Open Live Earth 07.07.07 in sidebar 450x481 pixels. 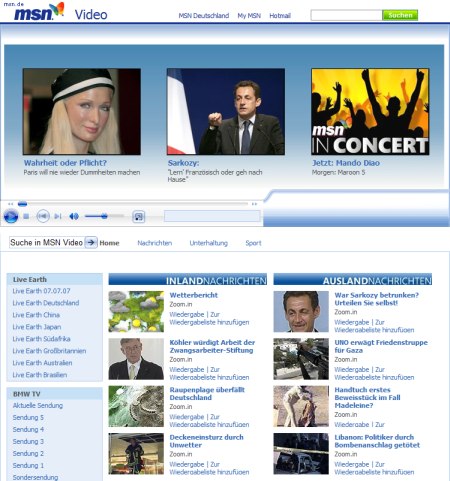click(x=41, y=291)
